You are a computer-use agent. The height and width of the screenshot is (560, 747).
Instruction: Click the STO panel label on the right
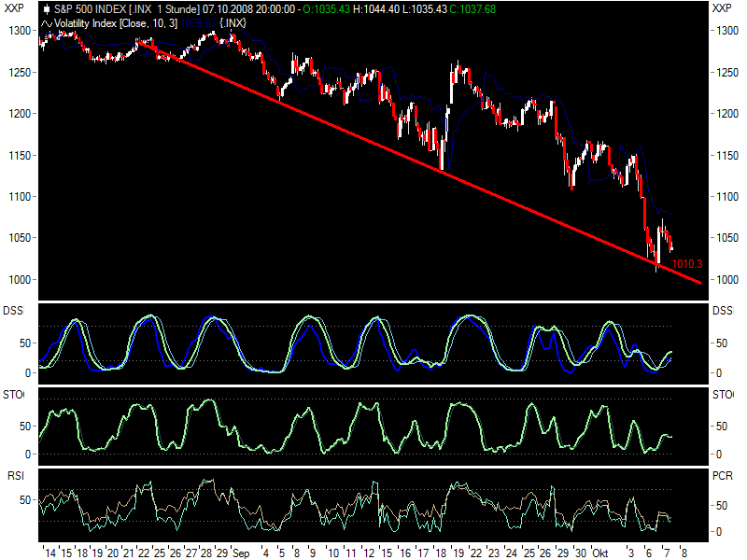pyautogui.click(x=723, y=395)
